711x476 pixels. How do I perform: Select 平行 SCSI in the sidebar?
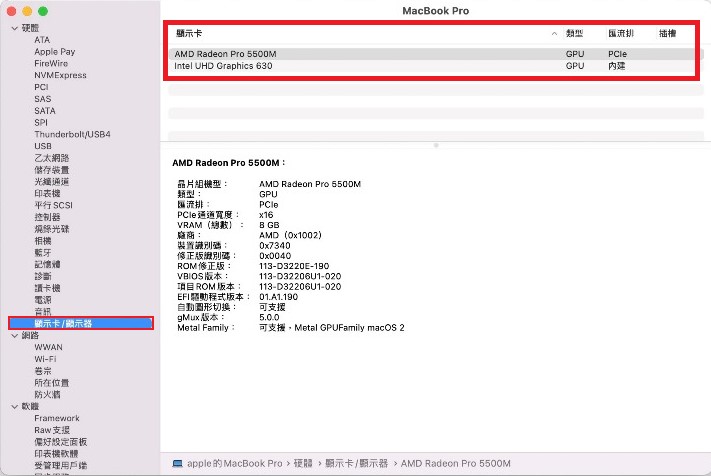click(54, 205)
